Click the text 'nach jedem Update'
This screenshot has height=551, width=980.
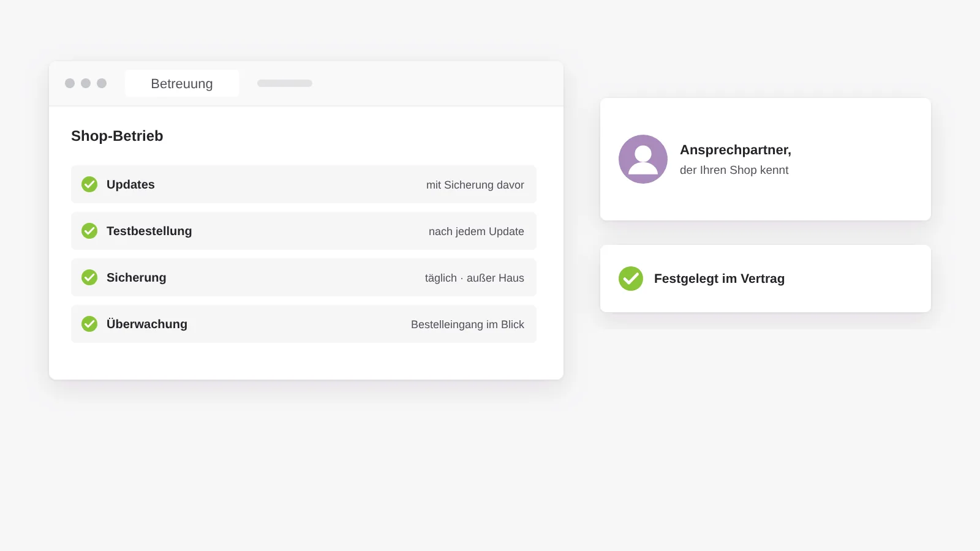477,231
